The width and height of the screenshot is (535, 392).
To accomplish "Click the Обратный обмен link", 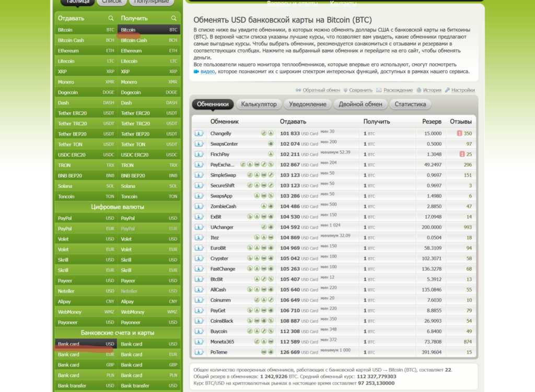I will pyautogui.click(x=321, y=90).
